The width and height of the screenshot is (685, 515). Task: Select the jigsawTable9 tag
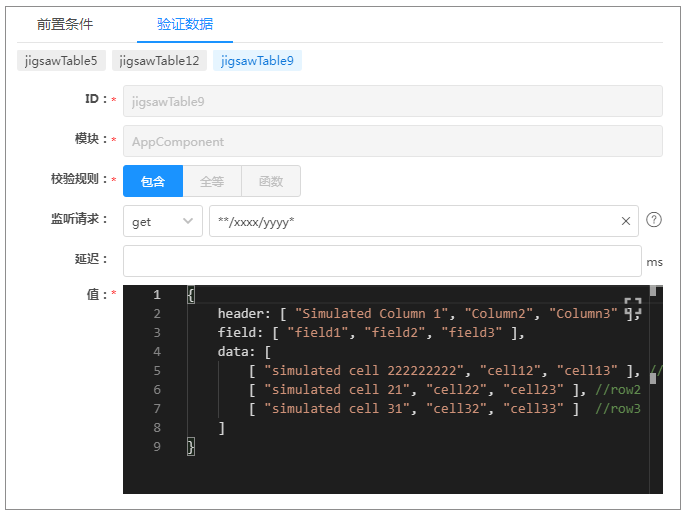point(257,61)
